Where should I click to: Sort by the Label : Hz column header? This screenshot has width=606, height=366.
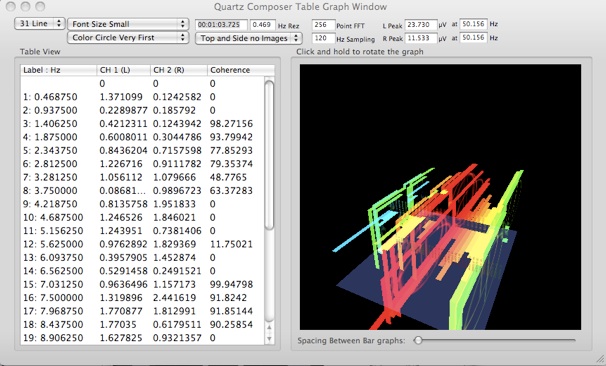pos(58,70)
